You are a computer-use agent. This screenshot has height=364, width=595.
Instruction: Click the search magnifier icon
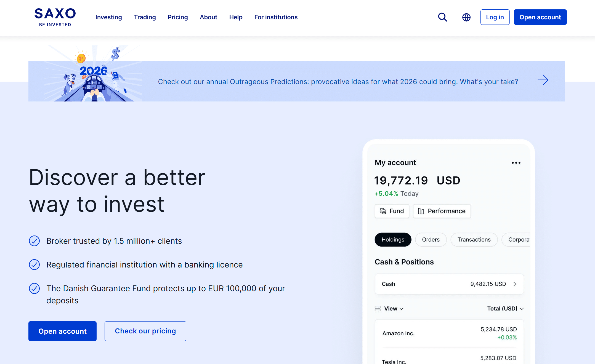[x=443, y=17]
